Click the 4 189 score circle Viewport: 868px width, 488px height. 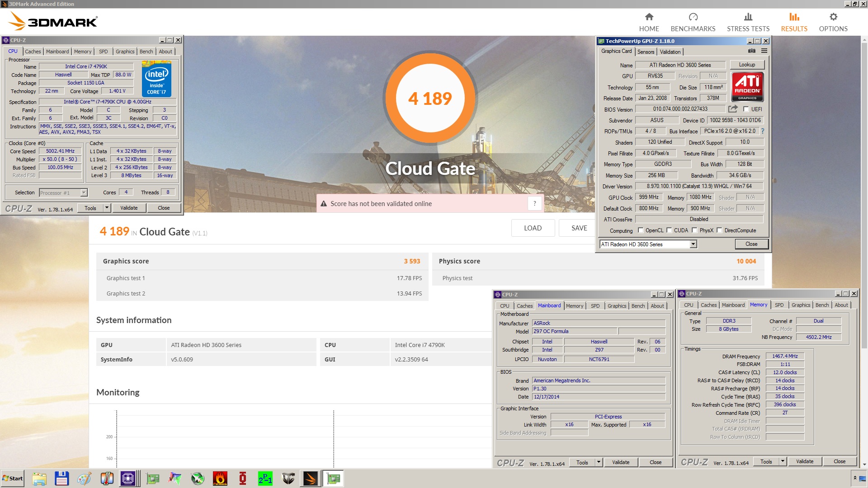(x=430, y=98)
